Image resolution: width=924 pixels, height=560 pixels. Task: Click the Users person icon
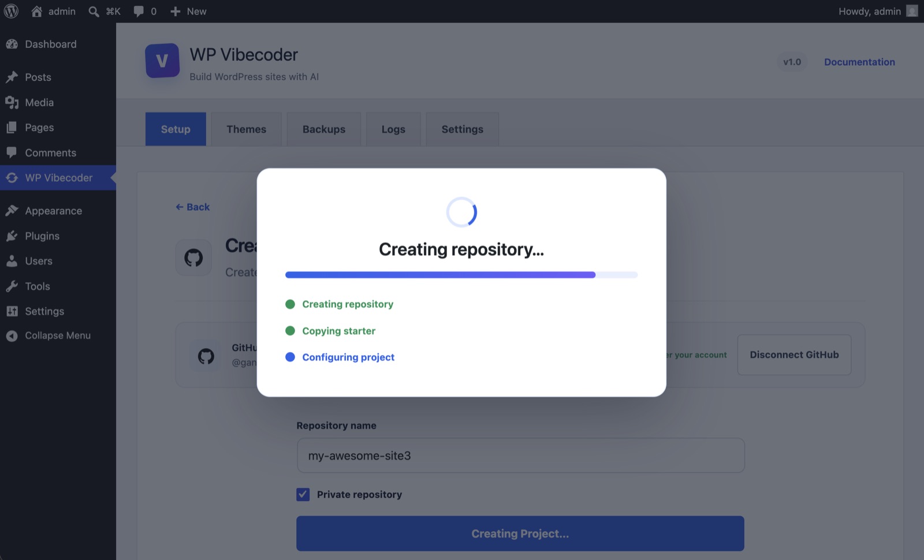pyautogui.click(x=12, y=261)
